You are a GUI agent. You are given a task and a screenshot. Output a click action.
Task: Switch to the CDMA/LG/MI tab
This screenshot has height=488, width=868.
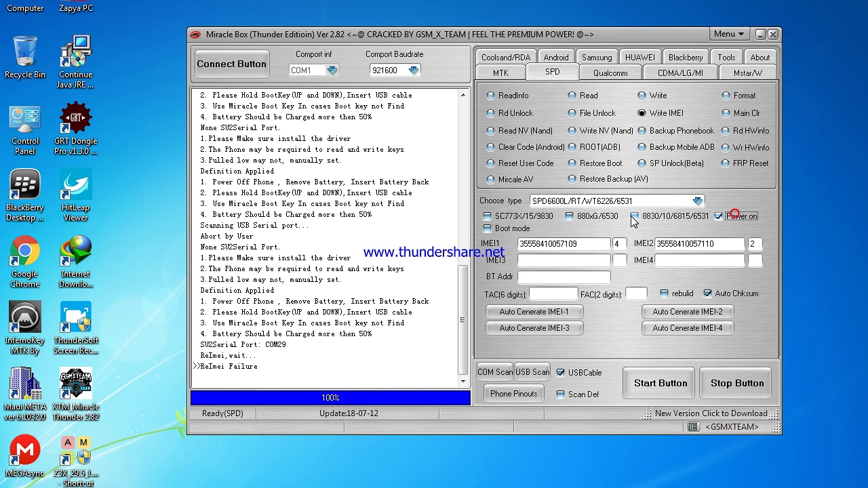point(680,73)
